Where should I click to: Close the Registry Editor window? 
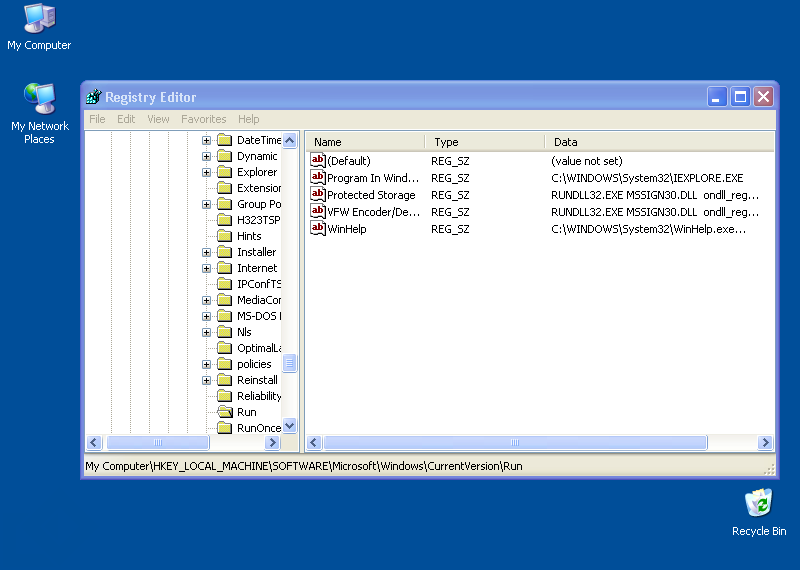(x=764, y=96)
